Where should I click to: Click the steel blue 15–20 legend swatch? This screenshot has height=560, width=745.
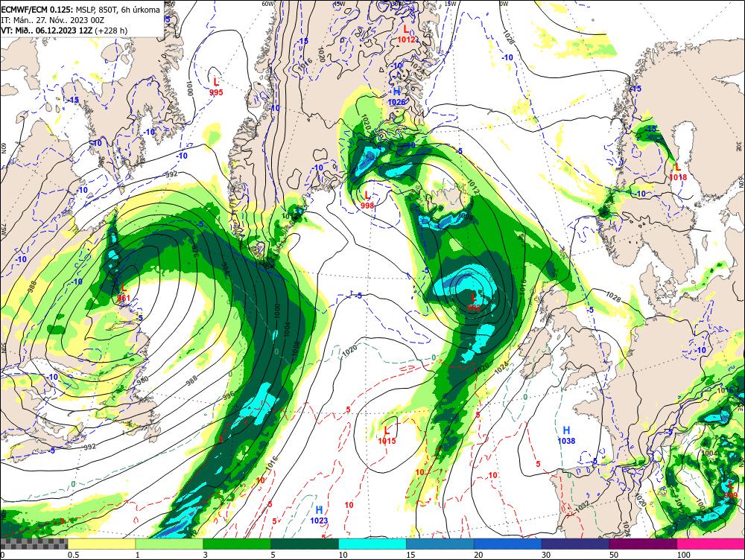pos(440,544)
